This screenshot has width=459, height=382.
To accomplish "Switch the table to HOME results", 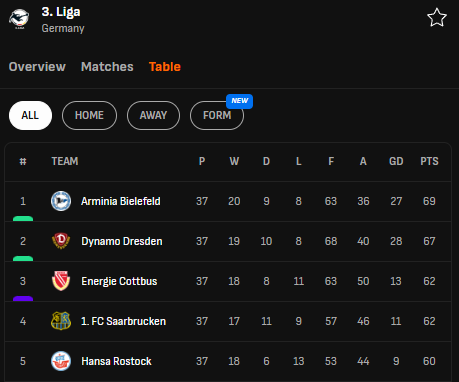I will [x=89, y=115].
